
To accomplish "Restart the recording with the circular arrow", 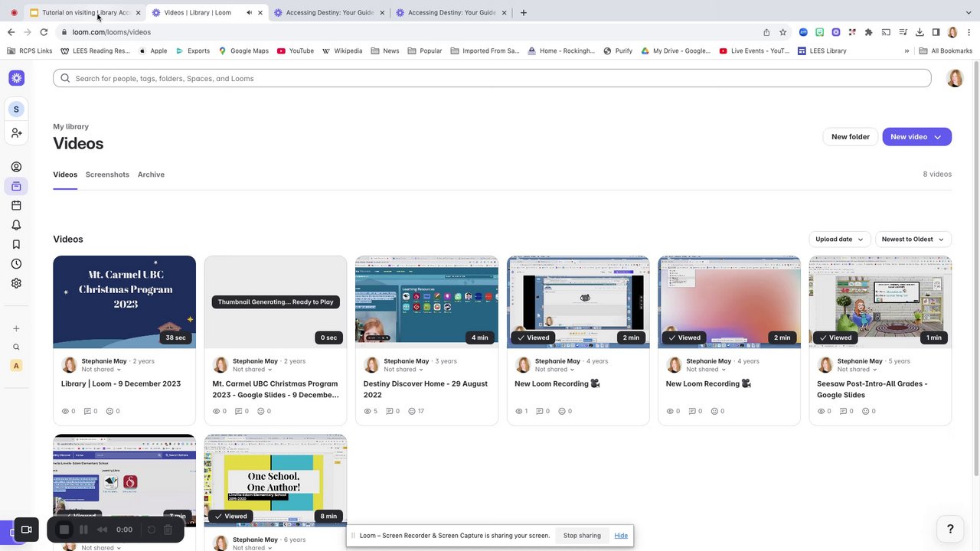I will click(151, 530).
